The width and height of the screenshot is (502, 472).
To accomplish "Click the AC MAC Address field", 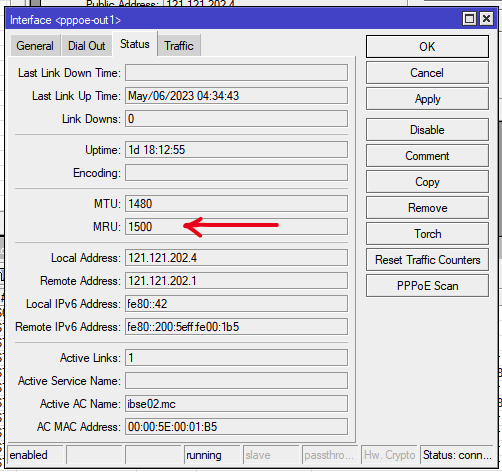I will pyautogui.click(x=236, y=427).
